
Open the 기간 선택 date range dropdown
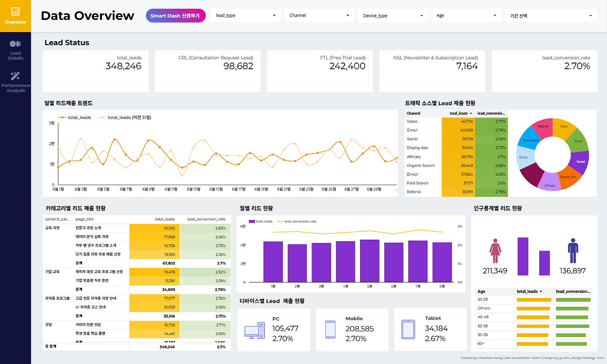point(551,16)
